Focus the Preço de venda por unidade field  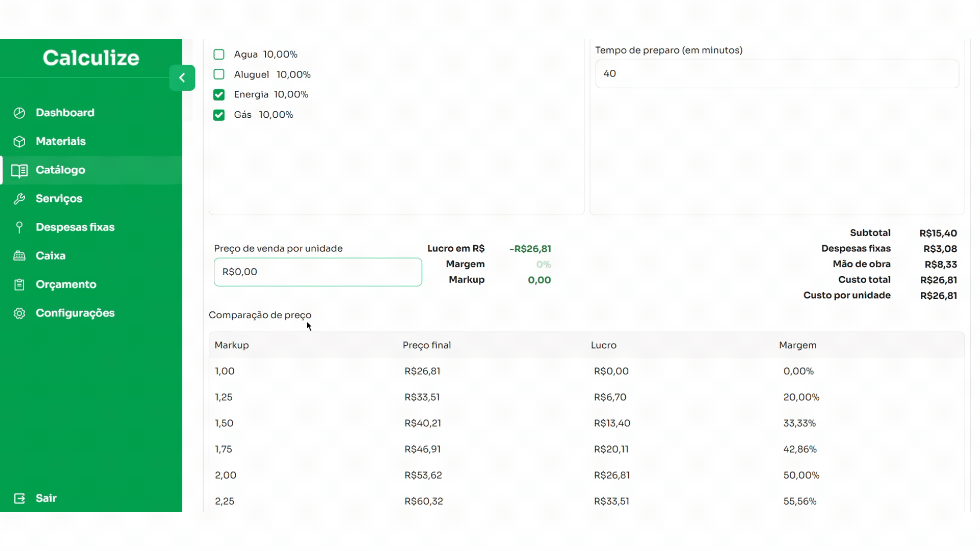(317, 272)
